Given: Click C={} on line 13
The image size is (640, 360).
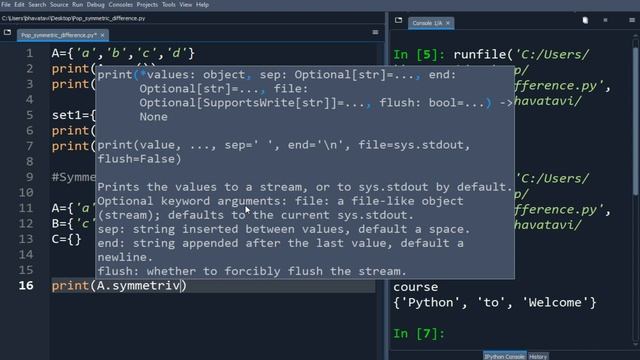Looking at the screenshot, I should point(67,239).
